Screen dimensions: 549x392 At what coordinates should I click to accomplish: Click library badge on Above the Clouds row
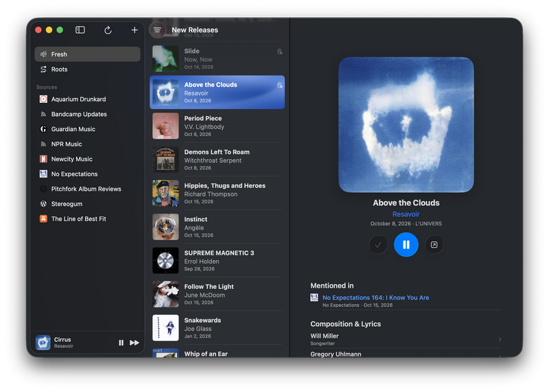coord(279,86)
